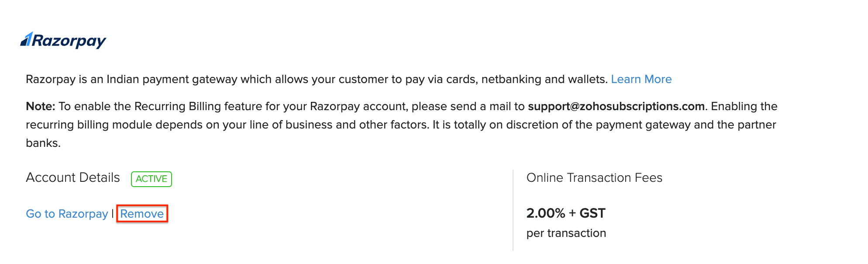
Task: Open the Learn More link
Action: click(x=641, y=79)
